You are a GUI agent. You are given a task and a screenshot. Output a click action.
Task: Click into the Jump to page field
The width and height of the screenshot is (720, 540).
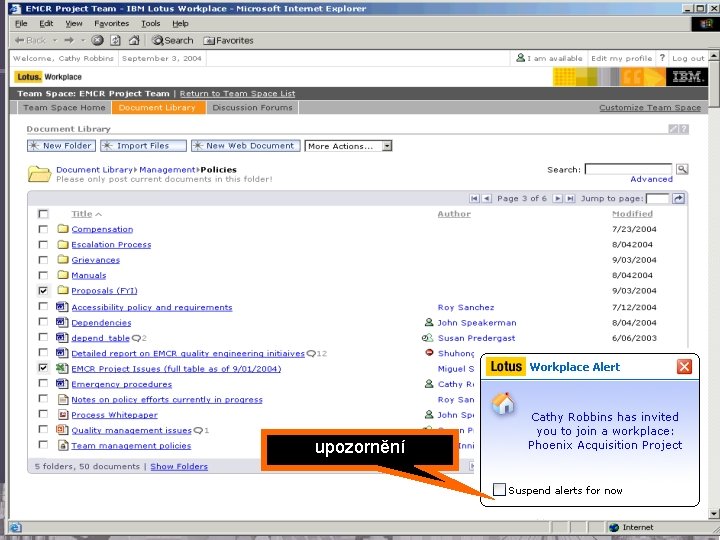[x=657, y=198]
